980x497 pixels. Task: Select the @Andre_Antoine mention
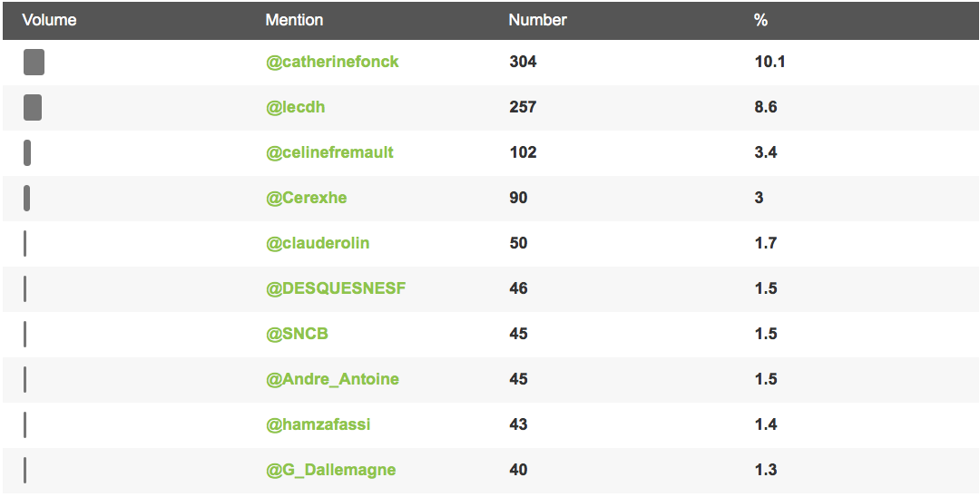[332, 379]
